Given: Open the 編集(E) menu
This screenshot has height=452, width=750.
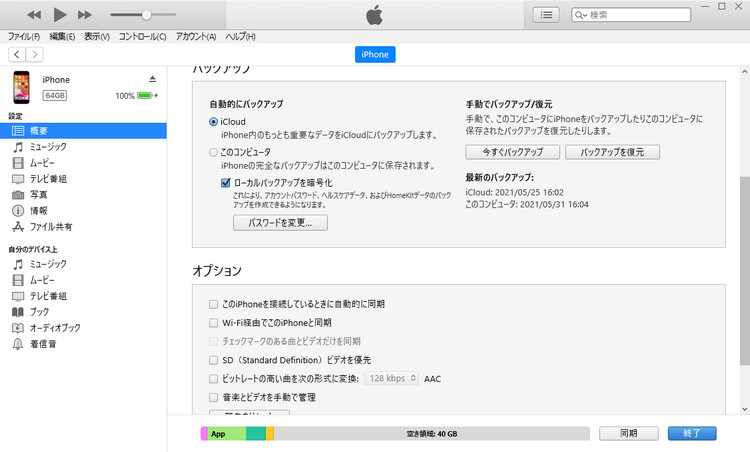Looking at the screenshot, I should [x=62, y=36].
